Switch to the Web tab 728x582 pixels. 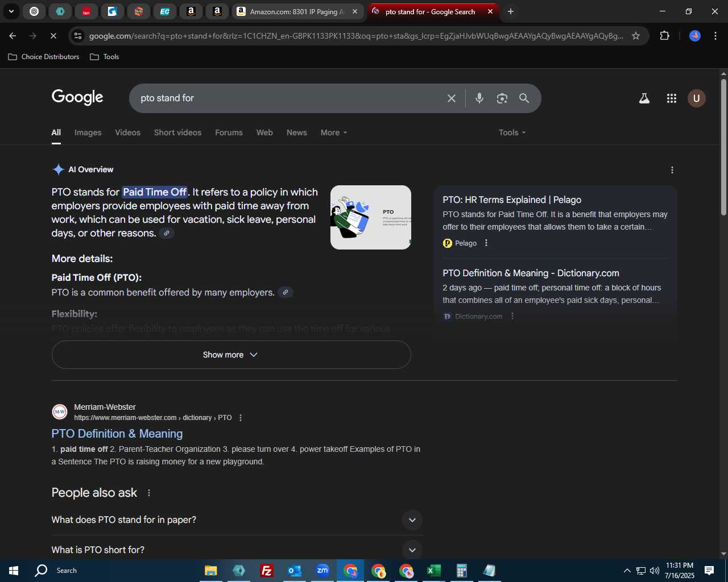tap(264, 132)
